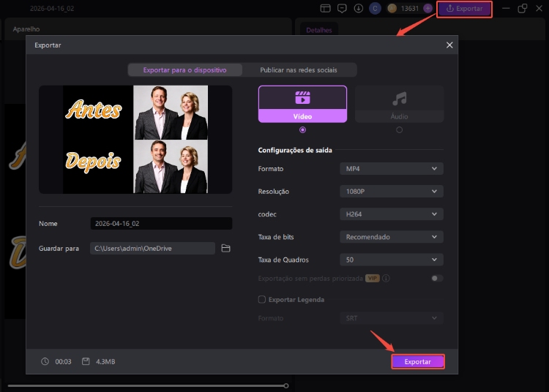Image resolution: width=549 pixels, height=392 pixels.
Task: Click the info icon beside the VIP badge
Action: [x=386, y=279]
